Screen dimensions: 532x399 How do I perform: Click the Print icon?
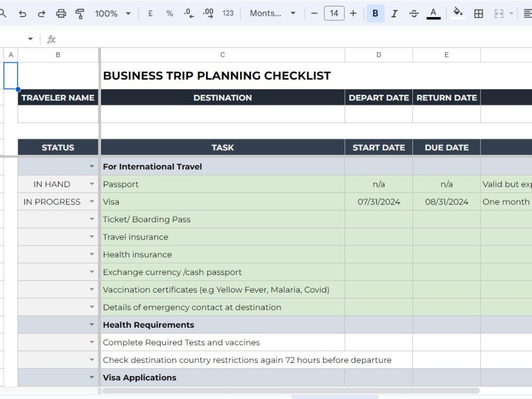point(61,14)
